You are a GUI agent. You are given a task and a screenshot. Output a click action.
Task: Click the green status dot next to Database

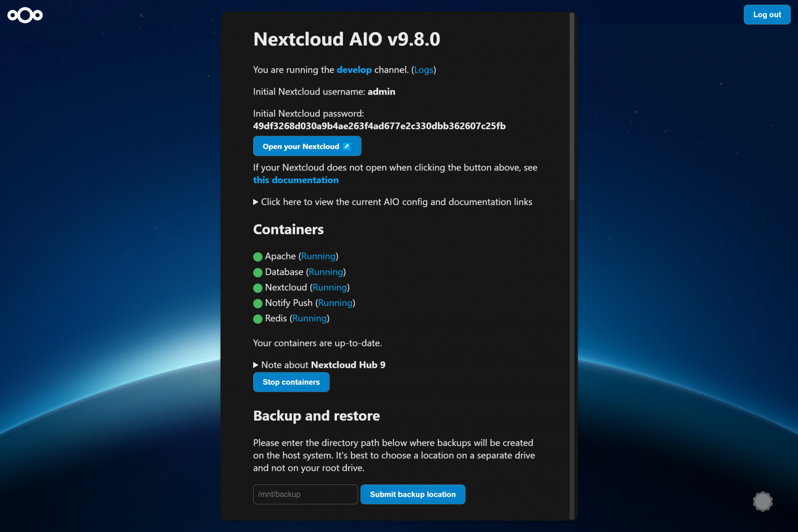pyautogui.click(x=257, y=272)
